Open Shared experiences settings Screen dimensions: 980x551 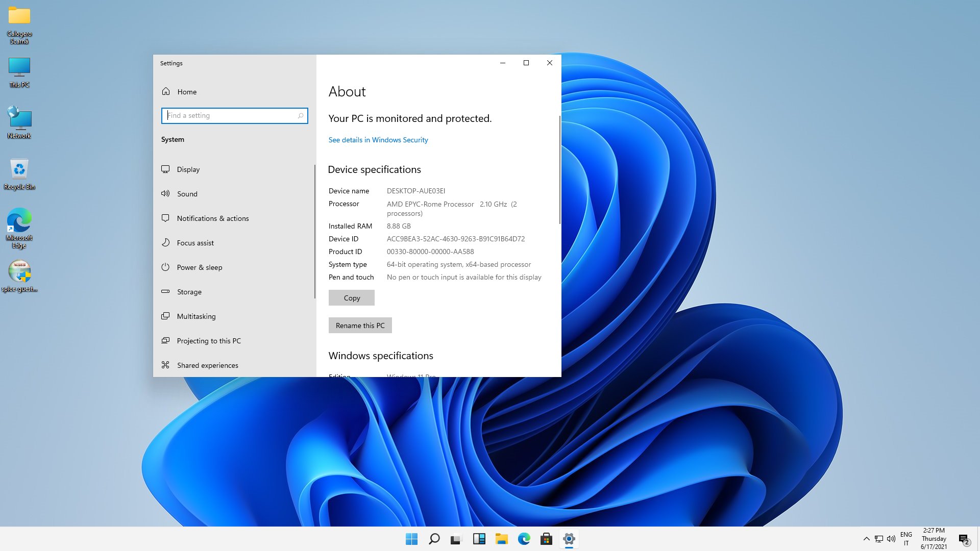207,365
